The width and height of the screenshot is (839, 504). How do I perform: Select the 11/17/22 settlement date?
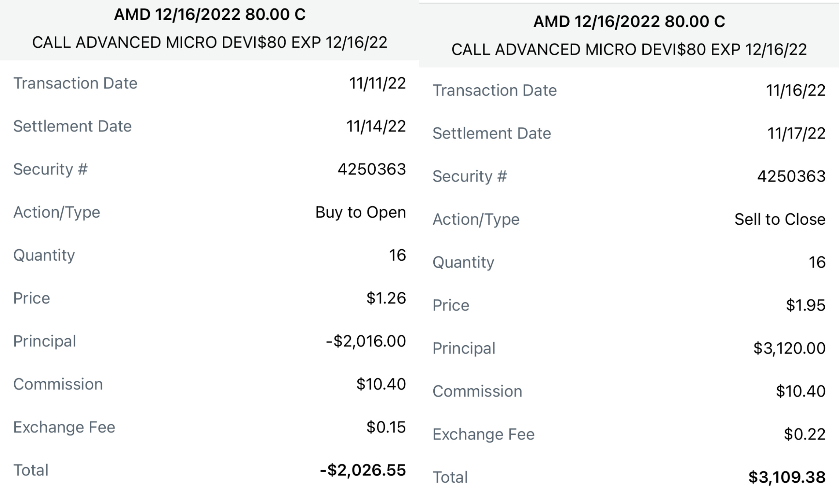pos(796,133)
